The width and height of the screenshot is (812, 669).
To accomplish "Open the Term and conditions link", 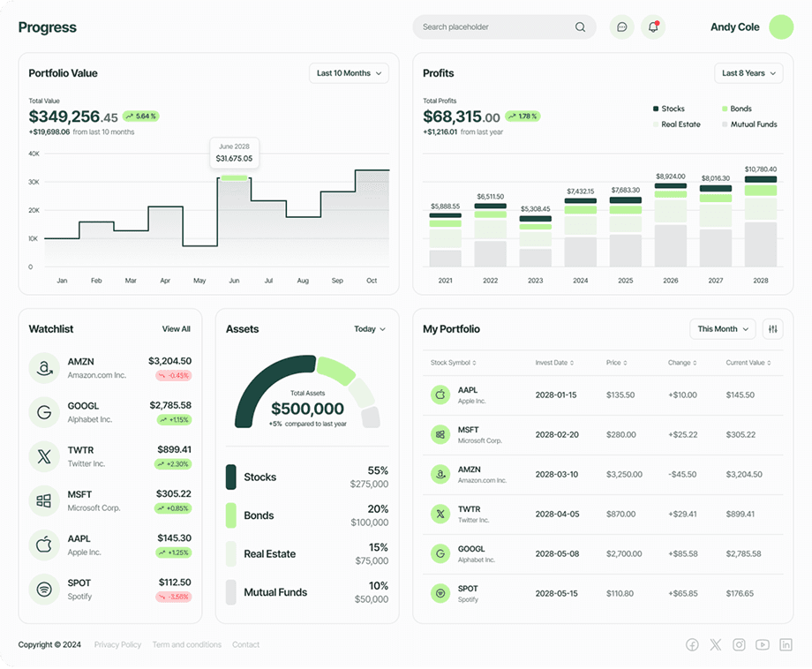I will tap(187, 644).
